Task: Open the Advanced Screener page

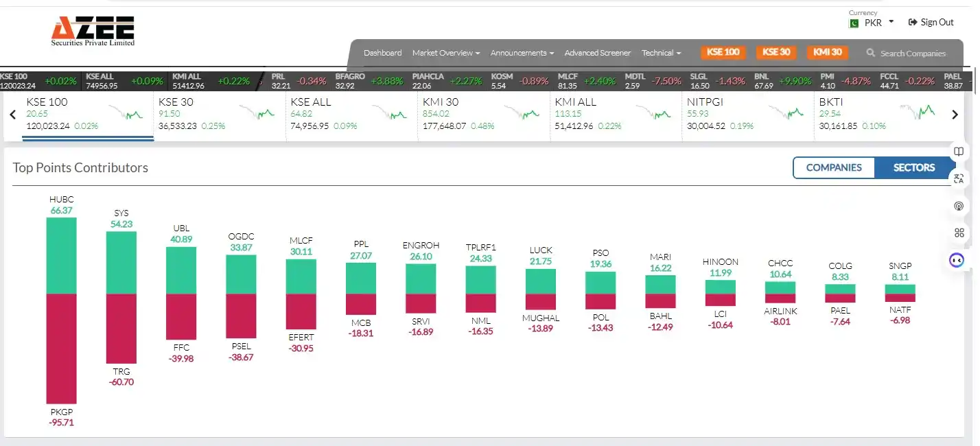Action: [598, 53]
